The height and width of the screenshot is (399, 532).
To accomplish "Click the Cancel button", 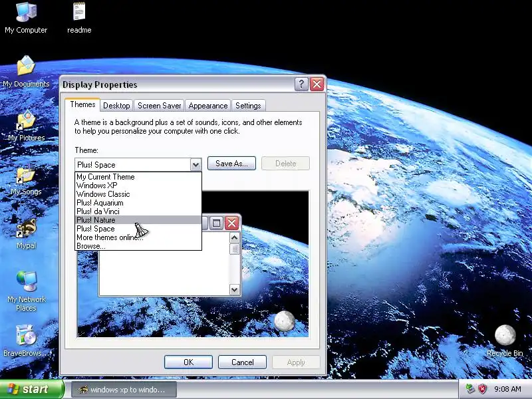I will click(242, 362).
